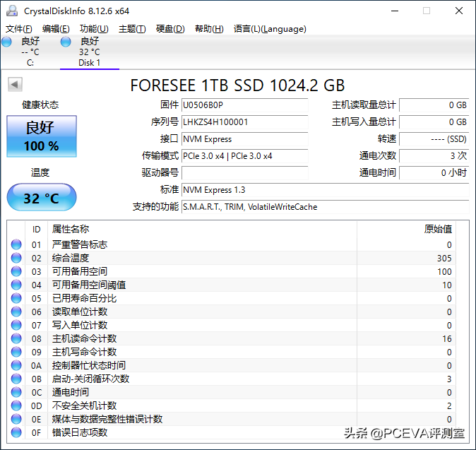Click the previous disk arrow button
This screenshot has height=450, width=476.
(x=15, y=84)
